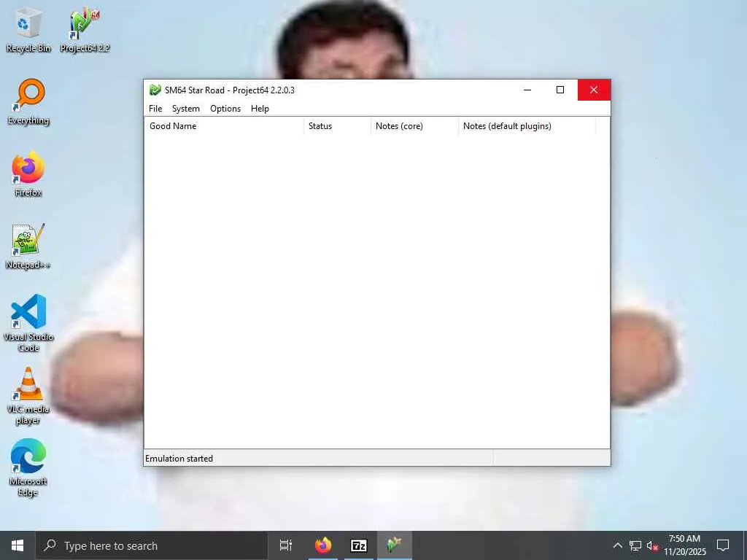Open the Options menu in Project64
747x560 pixels.
(225, 109)
